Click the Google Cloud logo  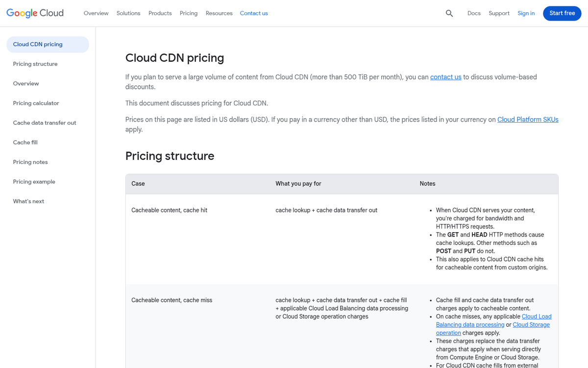(34, 13)
